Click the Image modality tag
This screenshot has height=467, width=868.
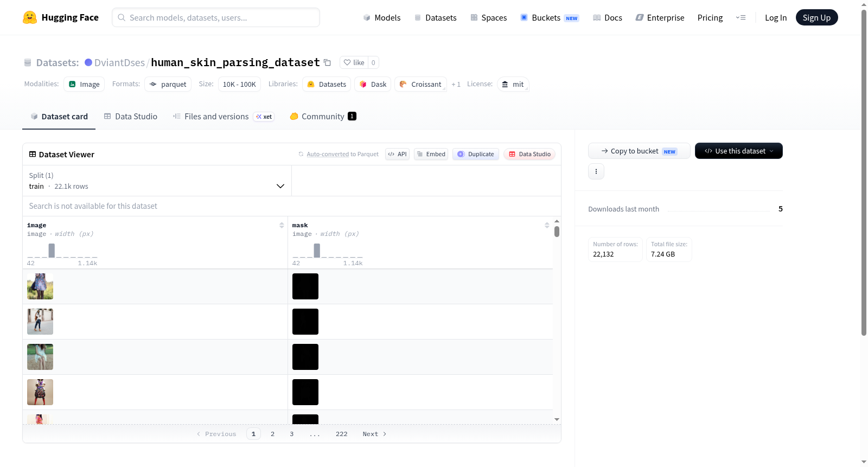point(84,84)
